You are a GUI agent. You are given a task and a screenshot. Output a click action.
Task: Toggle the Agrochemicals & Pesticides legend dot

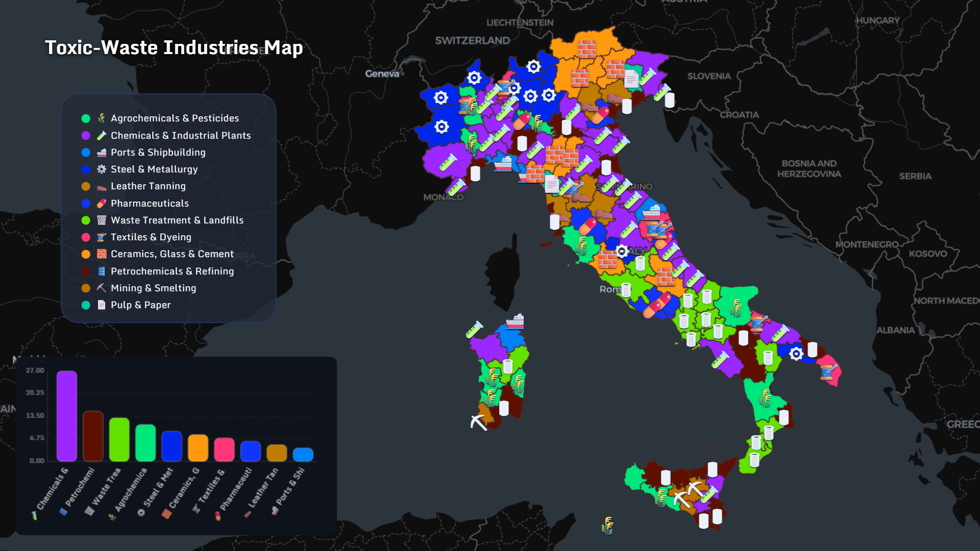(x=85, y=118)
